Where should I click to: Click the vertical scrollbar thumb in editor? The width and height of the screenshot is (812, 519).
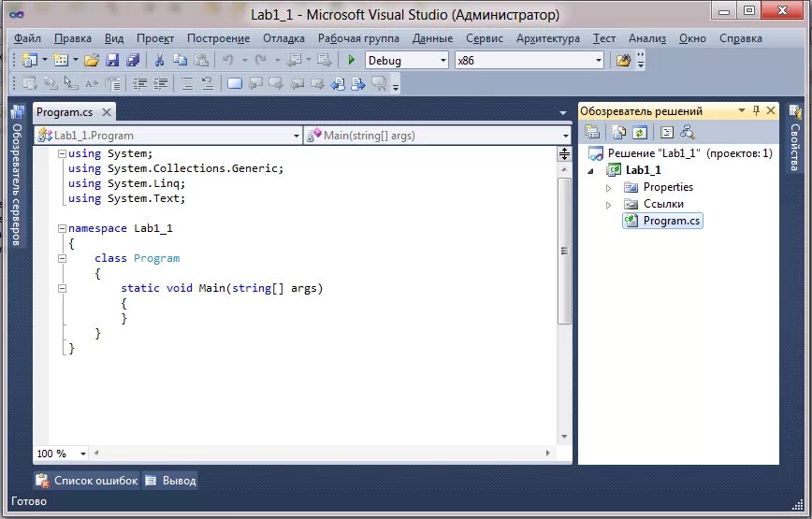564,251
